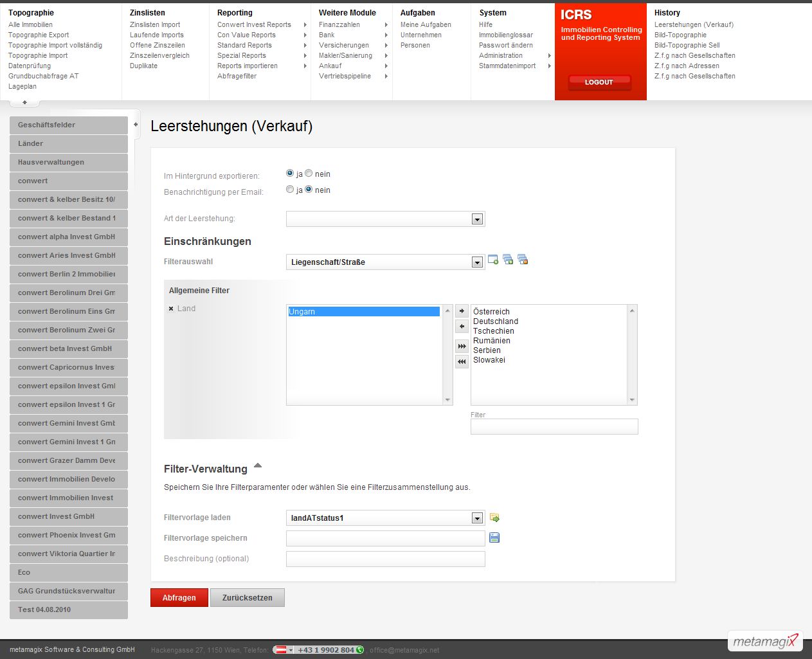Click the Abfragen button
Screen dimensions: 812x659
click(179, 598)
